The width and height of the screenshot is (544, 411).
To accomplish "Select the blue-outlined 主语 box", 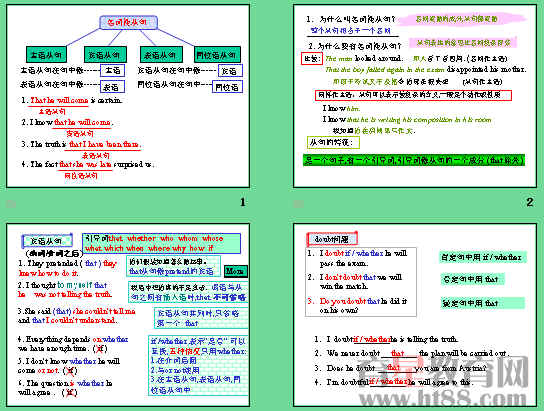I will pyautogui.click(x=112, y=70).
